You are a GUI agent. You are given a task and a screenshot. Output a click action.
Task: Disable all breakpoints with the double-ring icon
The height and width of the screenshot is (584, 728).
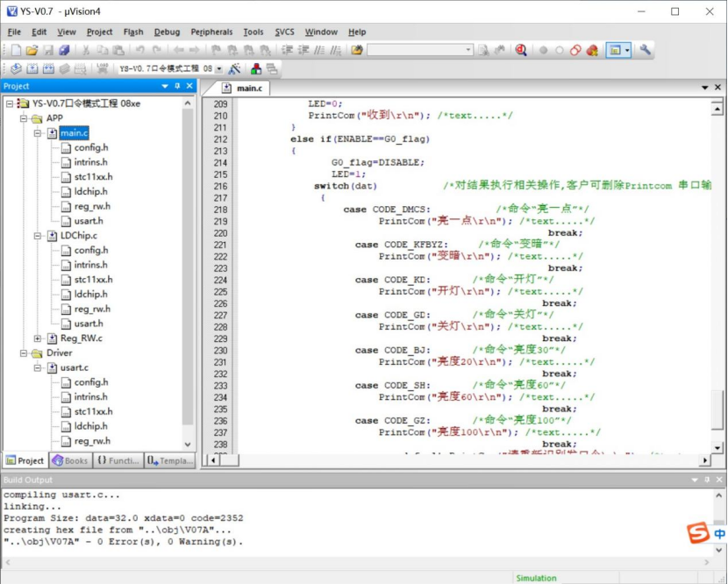575,50
